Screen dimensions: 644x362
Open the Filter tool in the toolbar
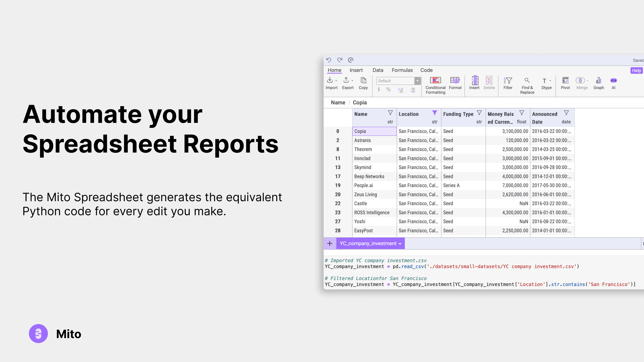coord(508,83)
